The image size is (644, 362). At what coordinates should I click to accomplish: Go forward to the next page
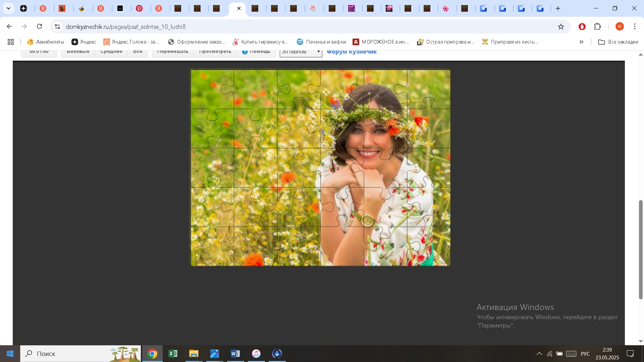(24, 26)
